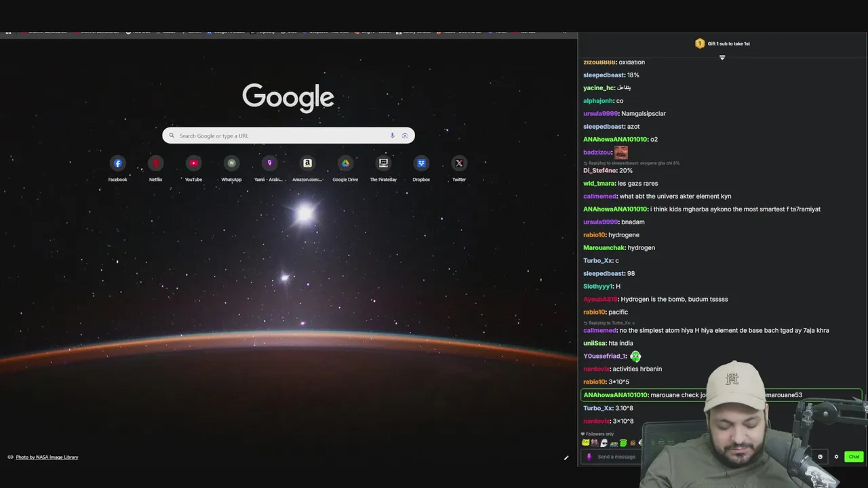Screen dimensions: 868x488
Task: Click Gift 1 sub to take 1st
Action: [728, 43]
